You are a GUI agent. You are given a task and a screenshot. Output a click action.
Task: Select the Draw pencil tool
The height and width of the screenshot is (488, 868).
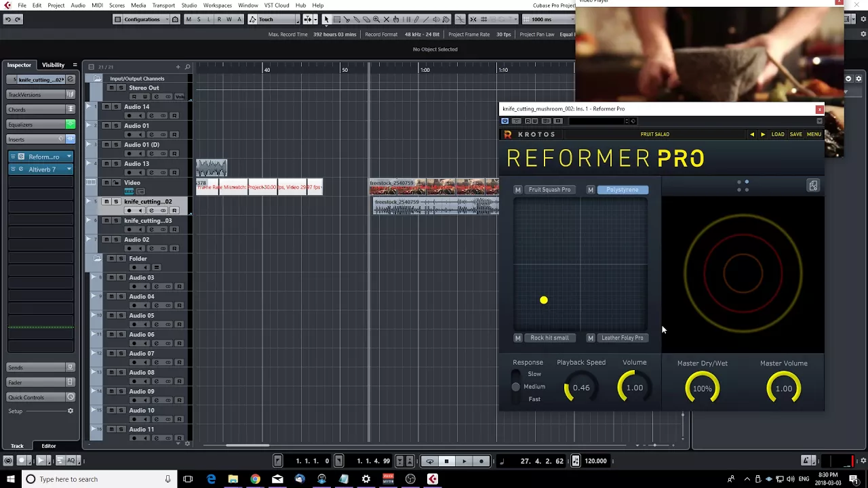click(x=416, y=19)
